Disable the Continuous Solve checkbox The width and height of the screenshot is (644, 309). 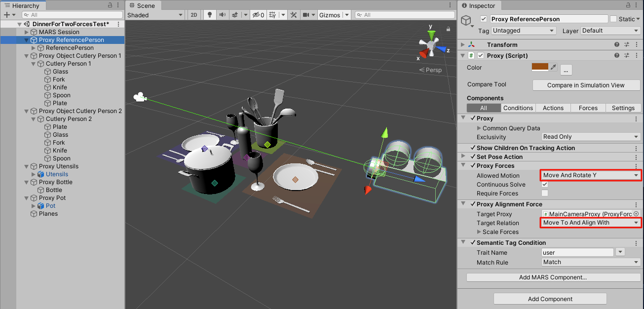tap(545, 185)
